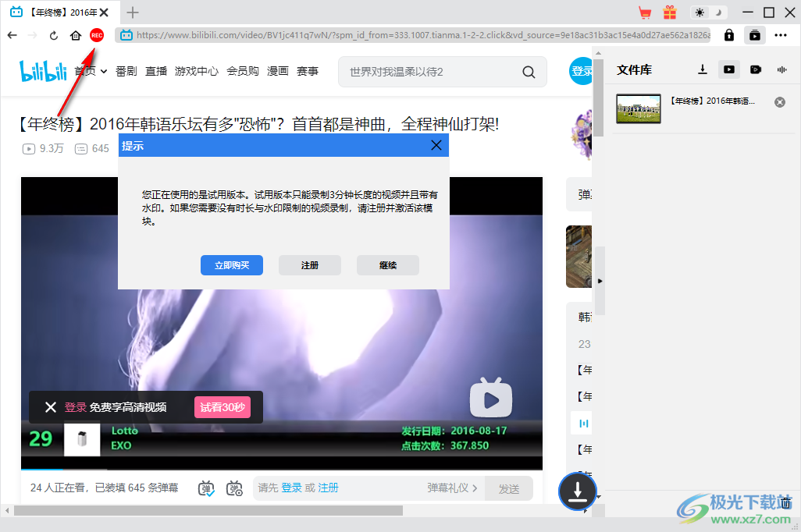This screenshot has width=801, height=532.
Task: Open the browser three-dot options menu
Action: coord(780,35)
